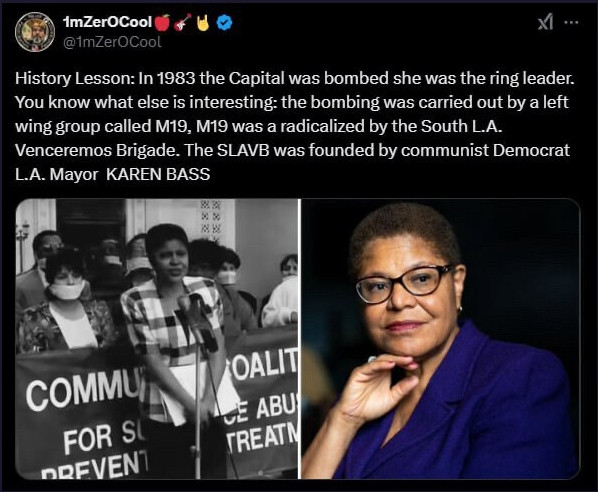Open the color portrait photo on right
598x492 pixels.
click(440, 339)
